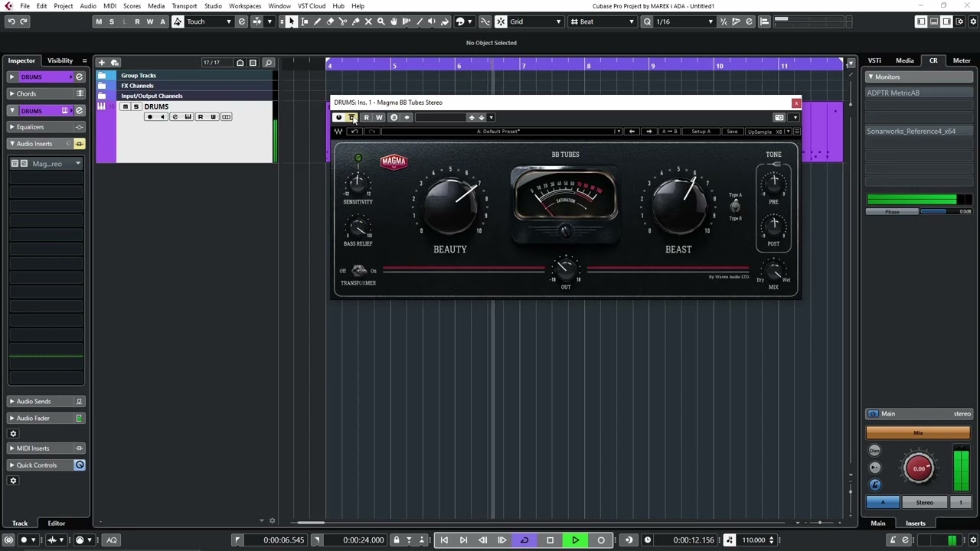The height and width of the screenshot is (551, 980).
Task: Select the Mute X tool
Action: [x=368, y=21]
